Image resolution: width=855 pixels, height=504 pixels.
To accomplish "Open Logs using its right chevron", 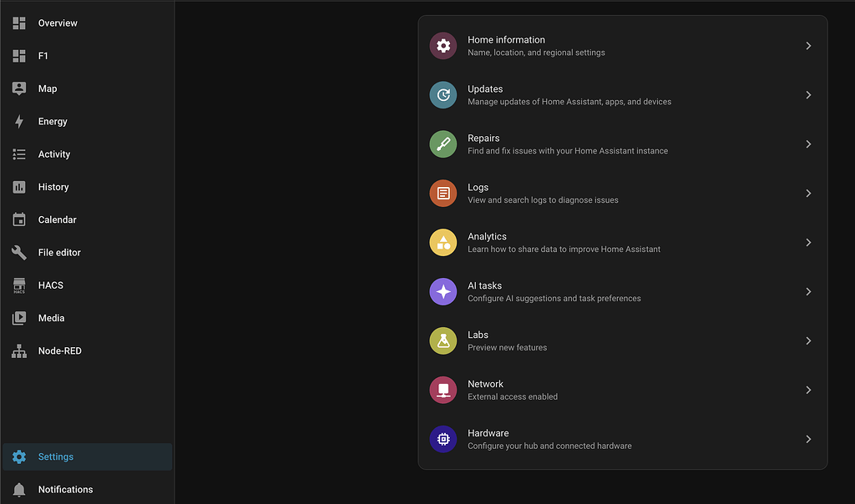I will (808, 194).
